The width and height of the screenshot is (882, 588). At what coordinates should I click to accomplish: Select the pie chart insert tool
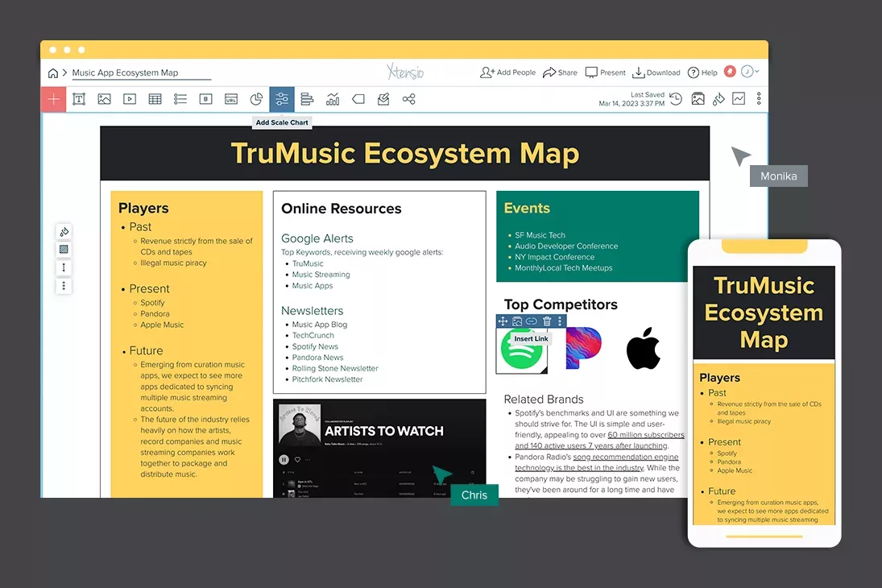[256, 98]
